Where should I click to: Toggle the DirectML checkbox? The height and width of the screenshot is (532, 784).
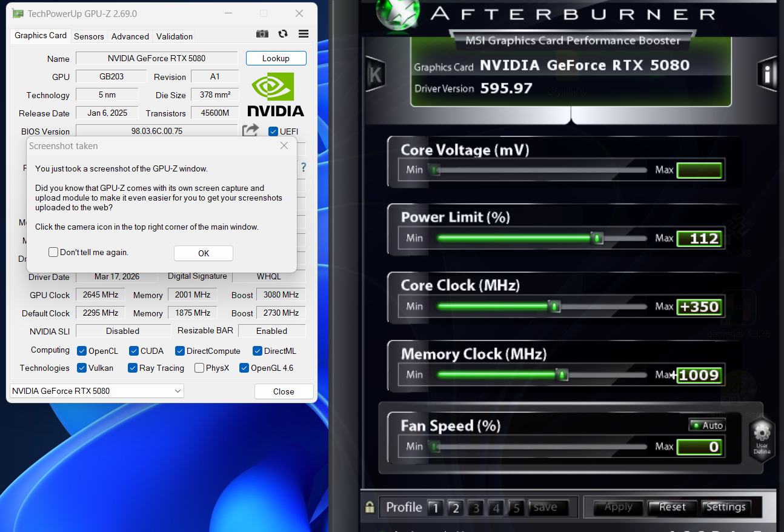(257, 351)
